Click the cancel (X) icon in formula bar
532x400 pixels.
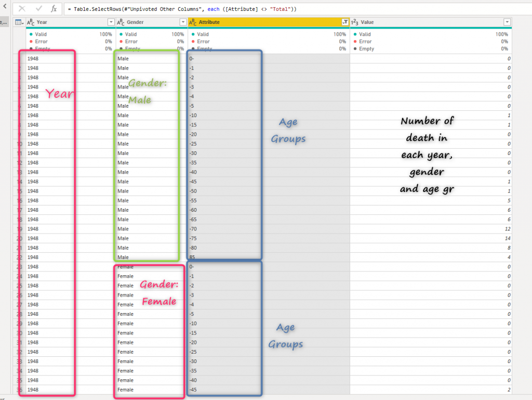pos(22,9)
